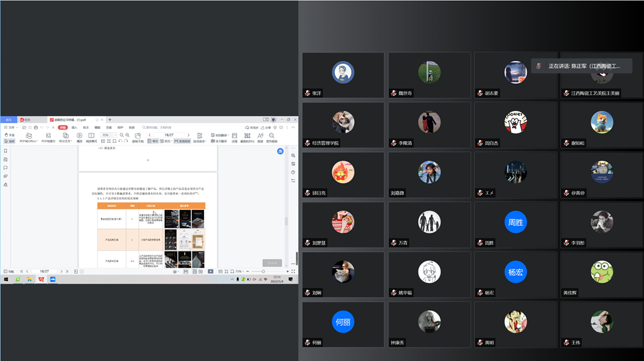
Task: Open the bookmark panel in left sidebar
Action: tap(5, 151)
